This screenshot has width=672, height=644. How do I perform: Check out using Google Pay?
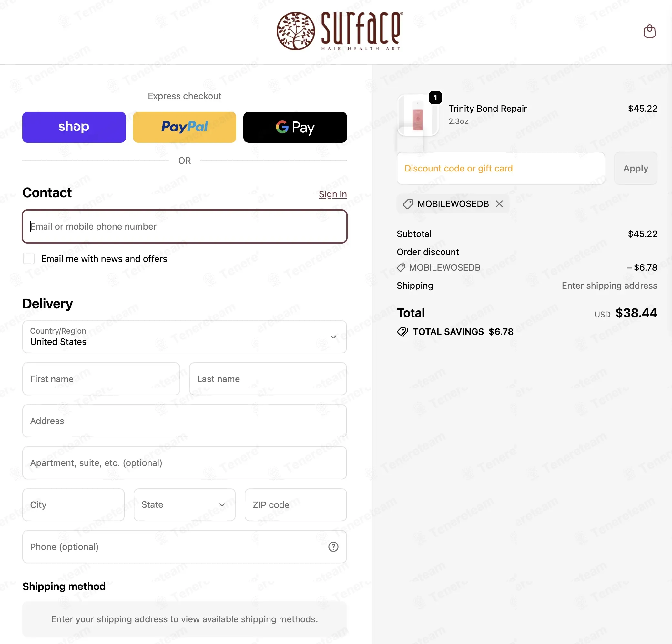pos(295,127)
